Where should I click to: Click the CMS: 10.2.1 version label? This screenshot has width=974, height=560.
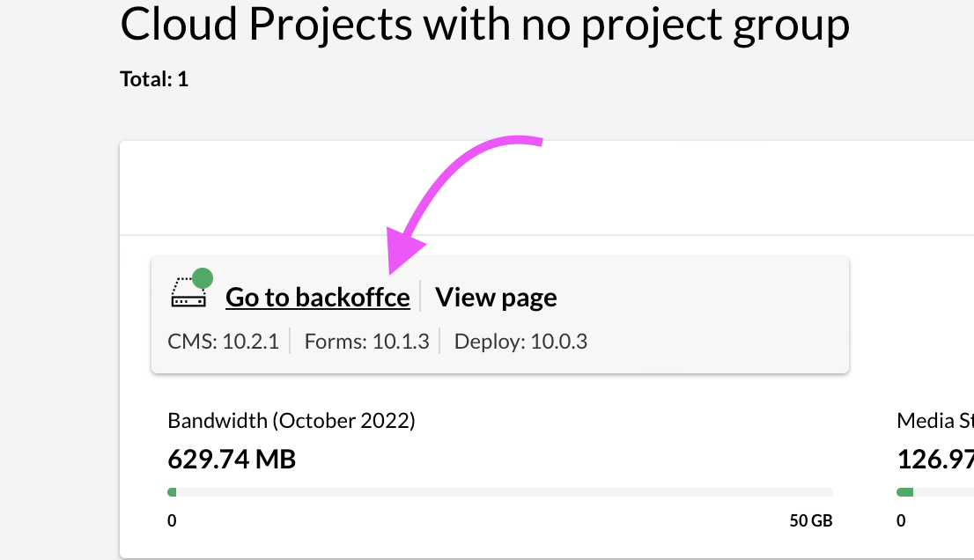[224, 342]
